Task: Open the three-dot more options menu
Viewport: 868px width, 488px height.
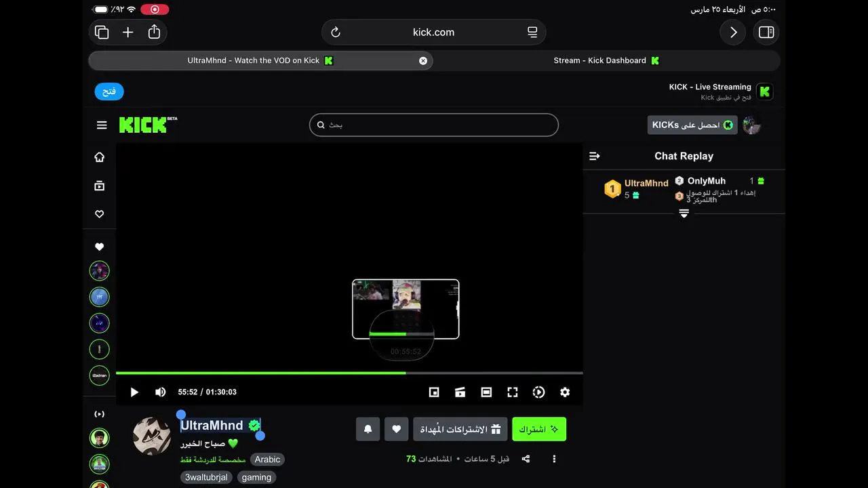Action: coord(554,459)
